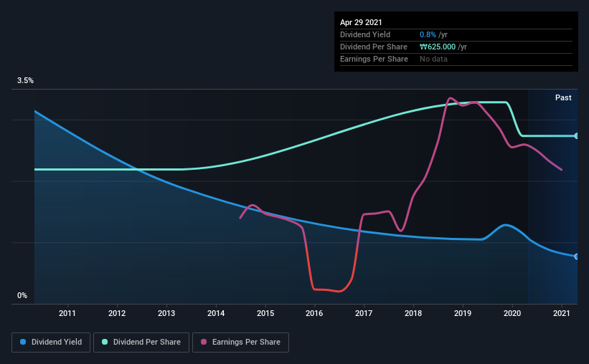Click the Apr 29 2021 tooltip date header

point(361,22)
